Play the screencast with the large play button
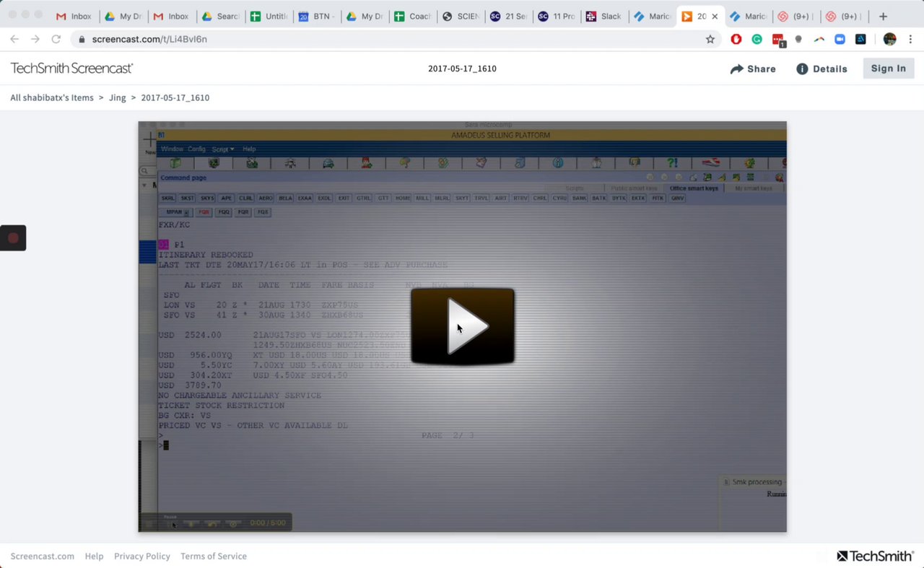 463,326
